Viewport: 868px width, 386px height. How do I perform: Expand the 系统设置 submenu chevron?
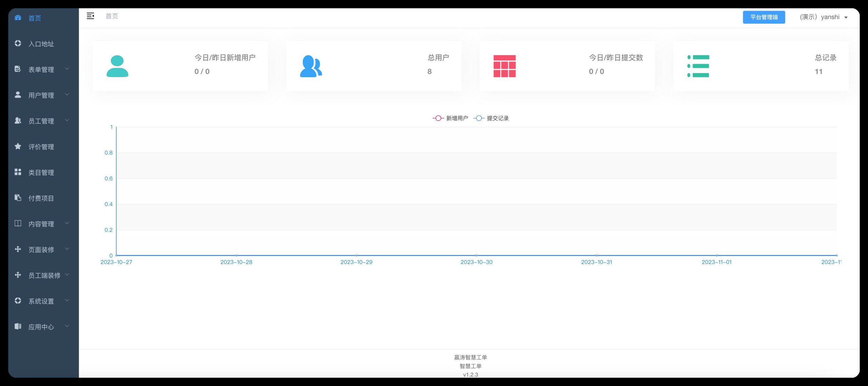67,300
